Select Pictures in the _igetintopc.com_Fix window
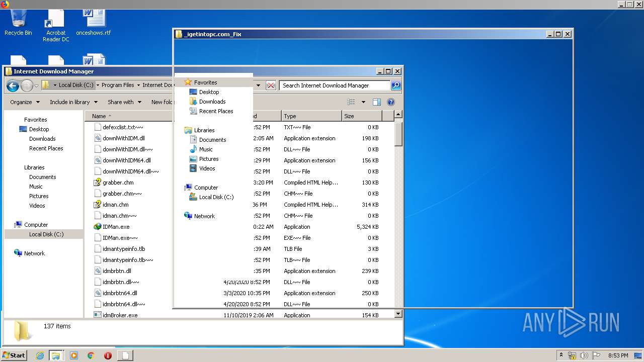This screenshot has width=644, height=362. coord(208,159)
